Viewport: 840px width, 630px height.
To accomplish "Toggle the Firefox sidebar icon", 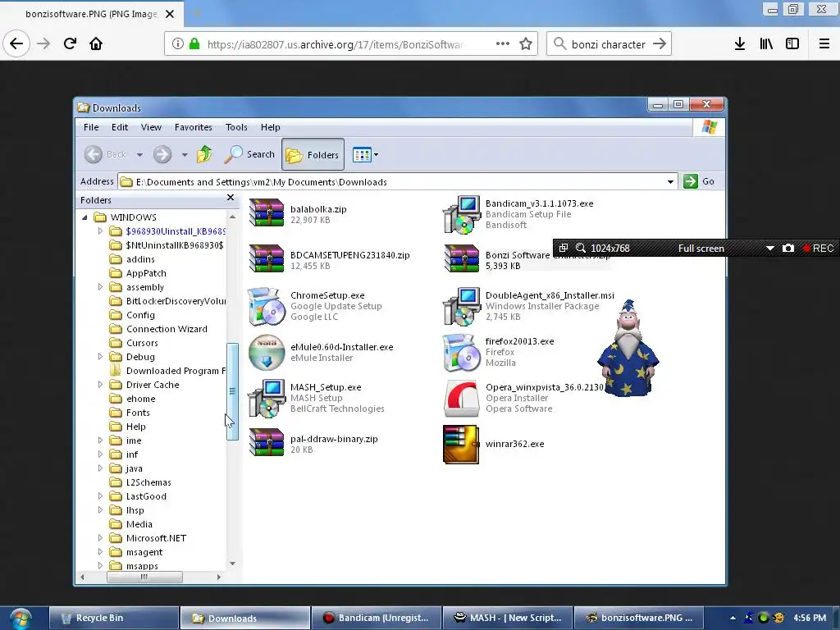I will coord(792,44).
